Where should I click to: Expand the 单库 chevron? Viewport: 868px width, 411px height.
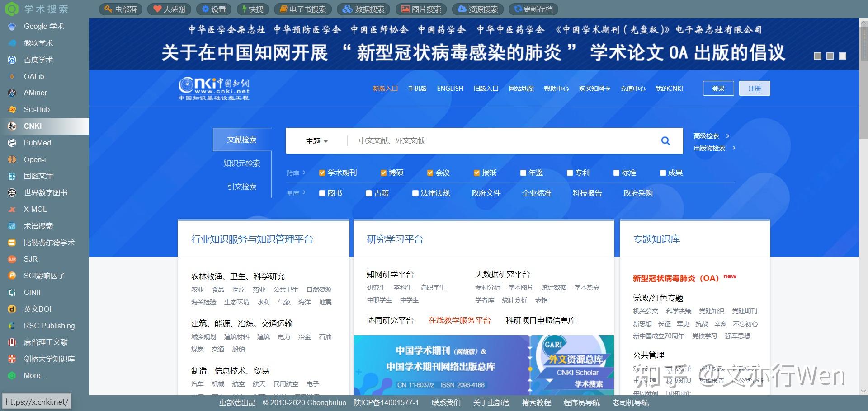[x=304, y=193]
